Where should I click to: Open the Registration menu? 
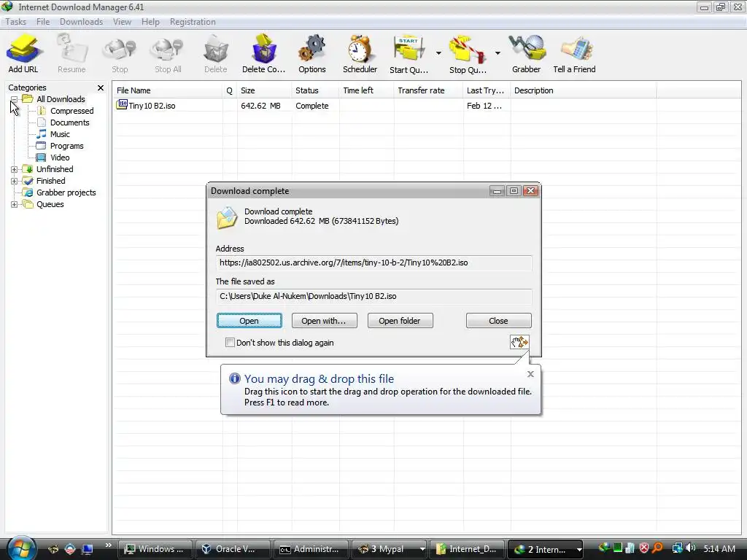[x=193, y=22]
